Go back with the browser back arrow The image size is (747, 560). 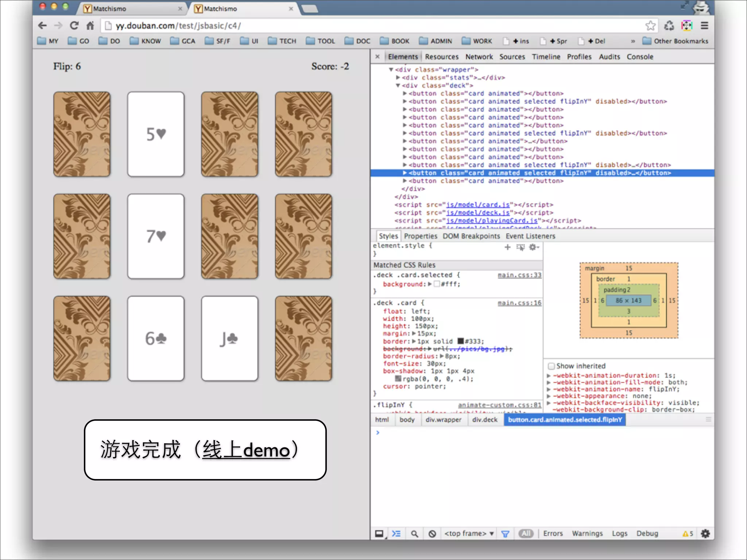(42, 26)
